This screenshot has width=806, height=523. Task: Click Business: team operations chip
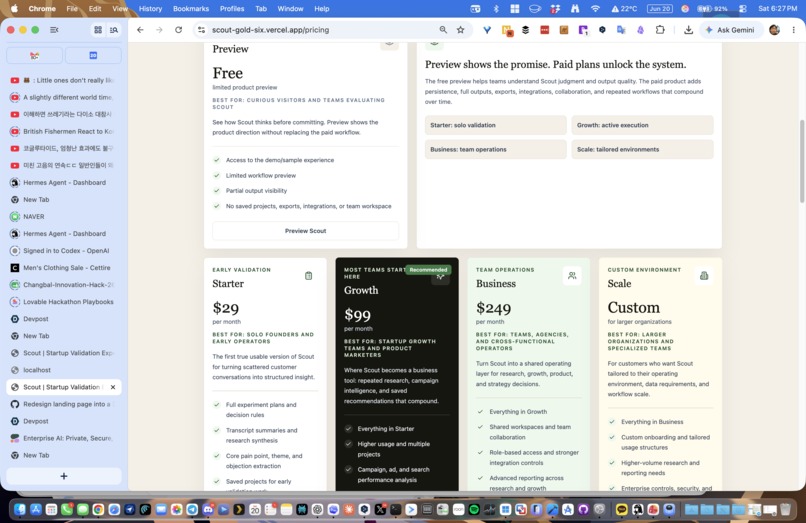coord(496,149)
